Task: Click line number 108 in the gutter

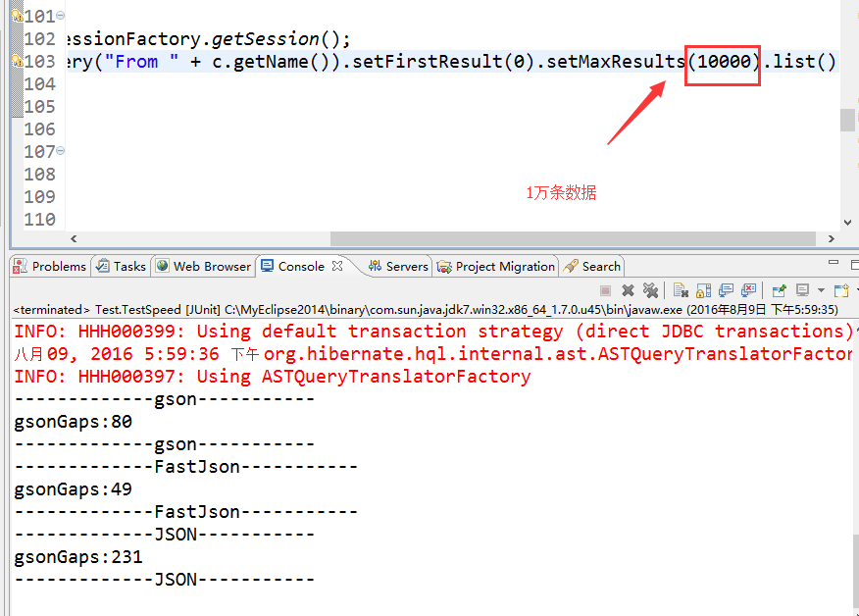Action: pos(40,174)
